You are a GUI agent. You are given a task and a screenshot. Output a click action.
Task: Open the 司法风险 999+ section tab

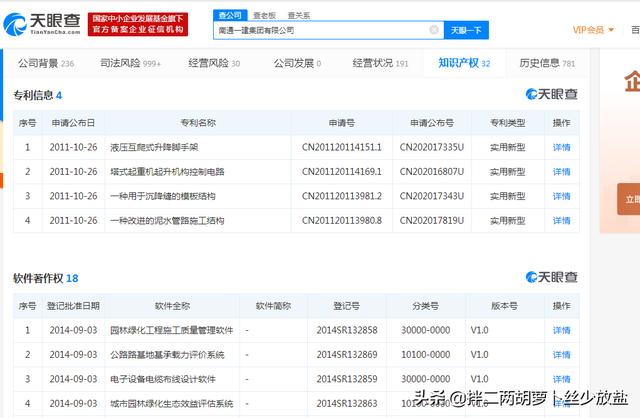tap(131, 63)
